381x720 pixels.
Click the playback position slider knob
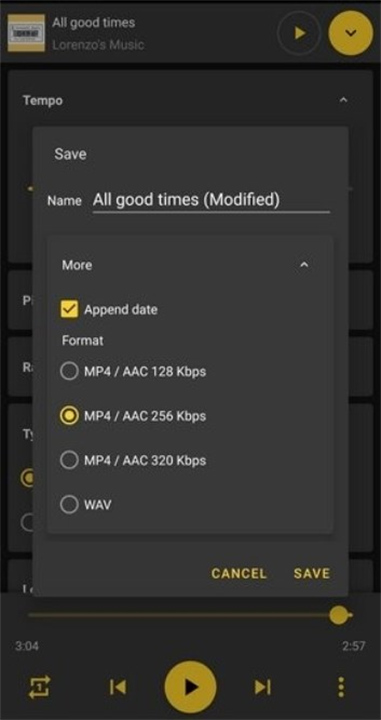point(339,615)
